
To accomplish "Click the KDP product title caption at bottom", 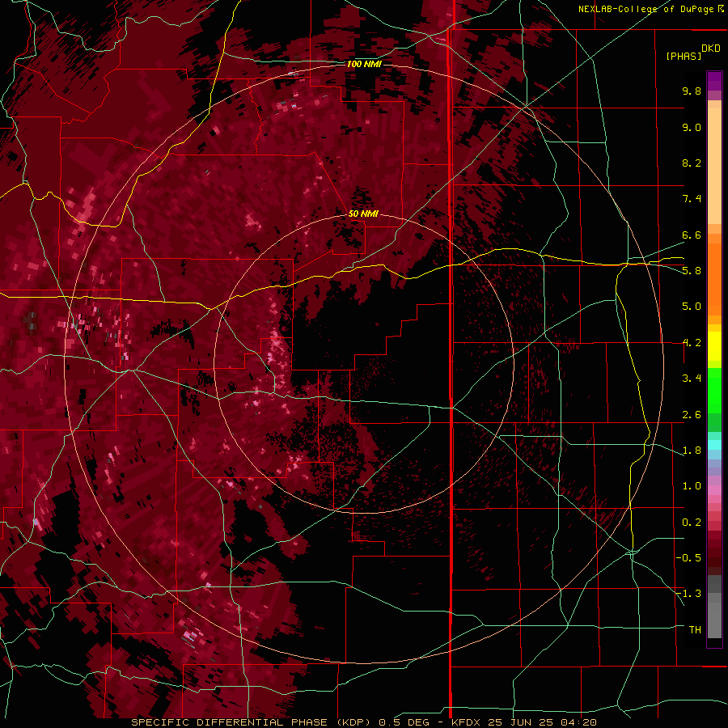I will tap(364, 722).
